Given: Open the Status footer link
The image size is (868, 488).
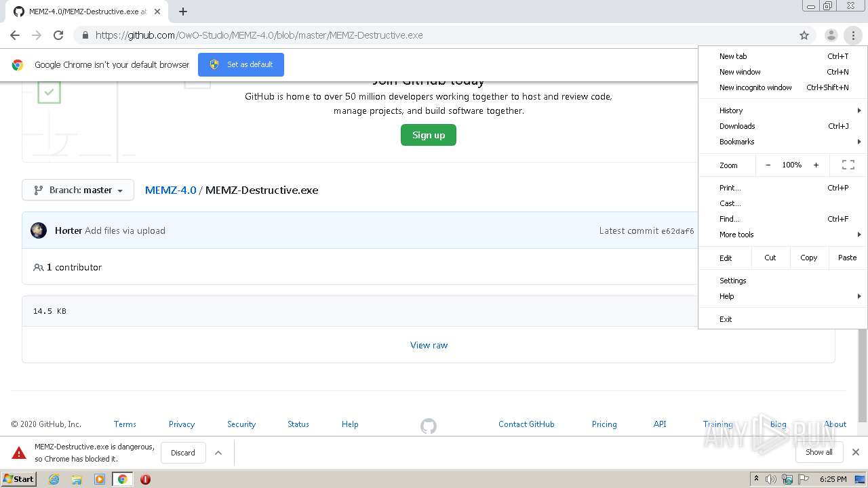Looking at the screenshot, I should [298, 424].
